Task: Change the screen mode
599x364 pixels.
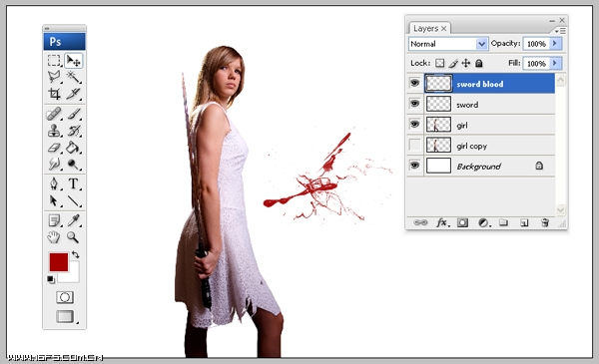Action: (x=65, y=316)
